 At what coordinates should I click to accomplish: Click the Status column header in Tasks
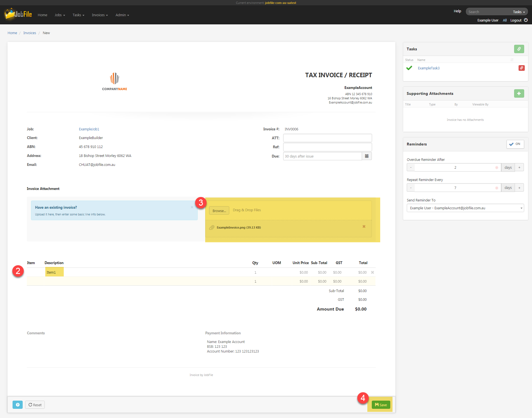[409, 60]
